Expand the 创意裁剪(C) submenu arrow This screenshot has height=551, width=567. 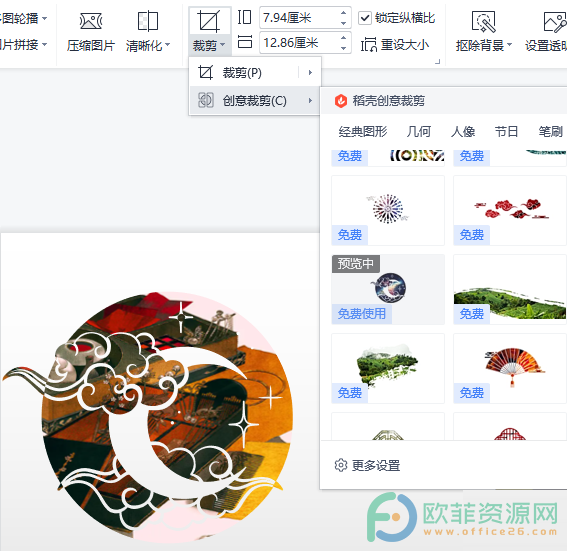pyautogui.click(x=310, y=101)
